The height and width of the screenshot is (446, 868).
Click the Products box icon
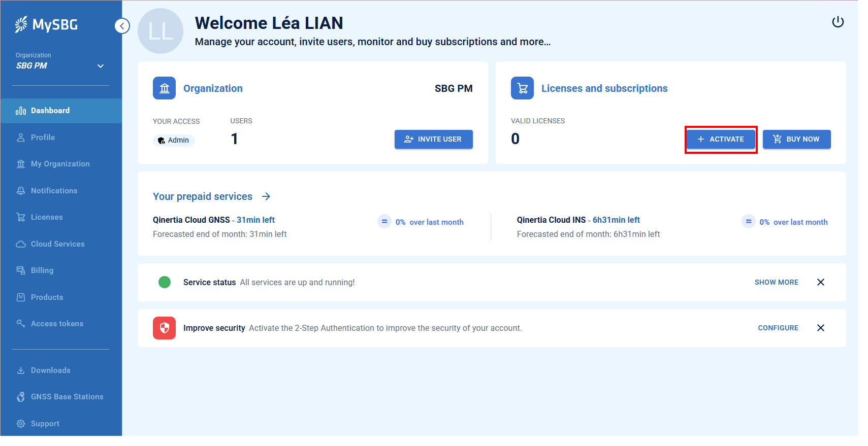tap(21, 297)
